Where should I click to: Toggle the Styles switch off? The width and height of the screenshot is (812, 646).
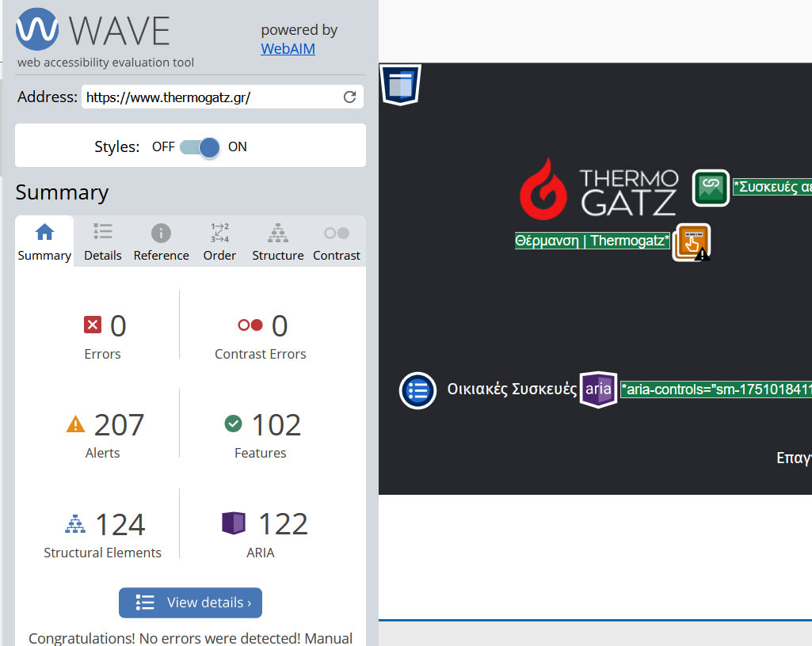pos(199,147)
